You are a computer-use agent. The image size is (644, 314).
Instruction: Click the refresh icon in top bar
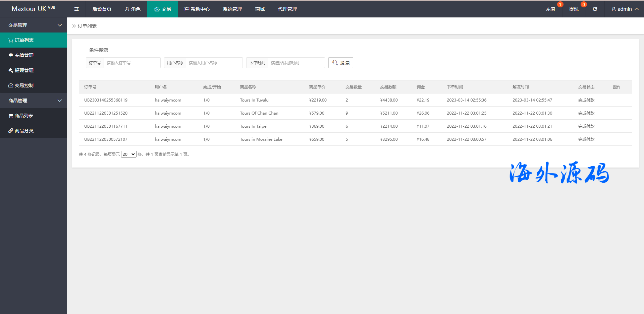pyautogui.click(x=595, y=9)
